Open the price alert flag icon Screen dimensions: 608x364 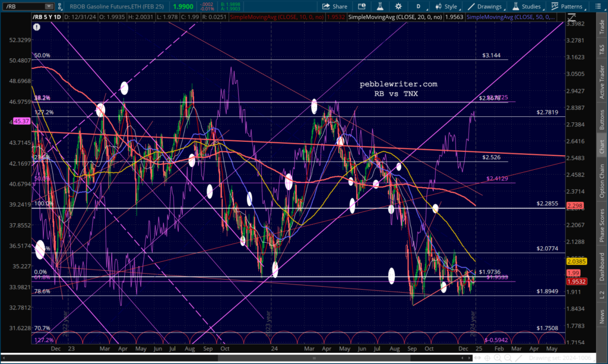click(x=362, y=7)
